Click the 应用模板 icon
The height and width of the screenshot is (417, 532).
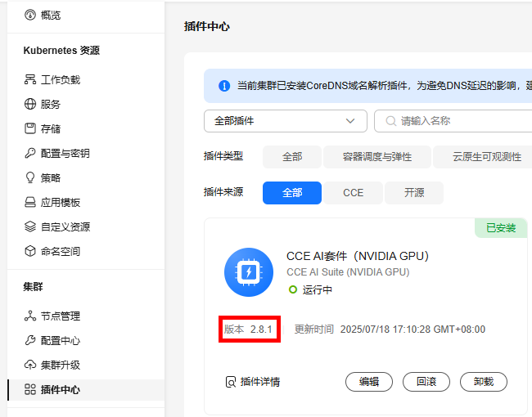(x=29, y=203)
